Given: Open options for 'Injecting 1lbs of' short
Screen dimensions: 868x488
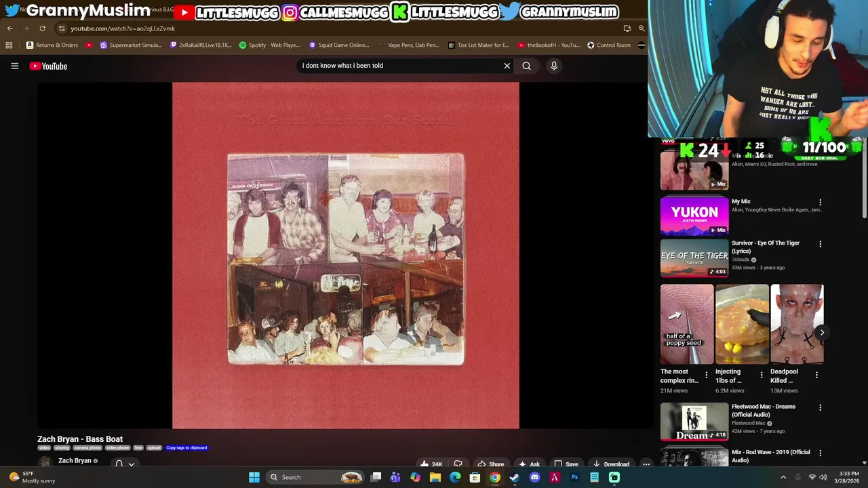Looking at the screenshot, I should [761, 375].
